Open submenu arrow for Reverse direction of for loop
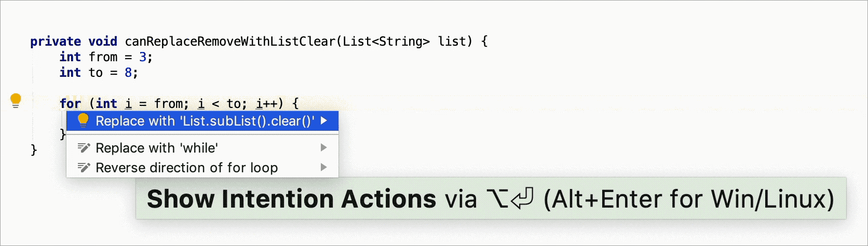Image resolution: width=868 pixels, height=246 pixels. (x=324, y=168)
